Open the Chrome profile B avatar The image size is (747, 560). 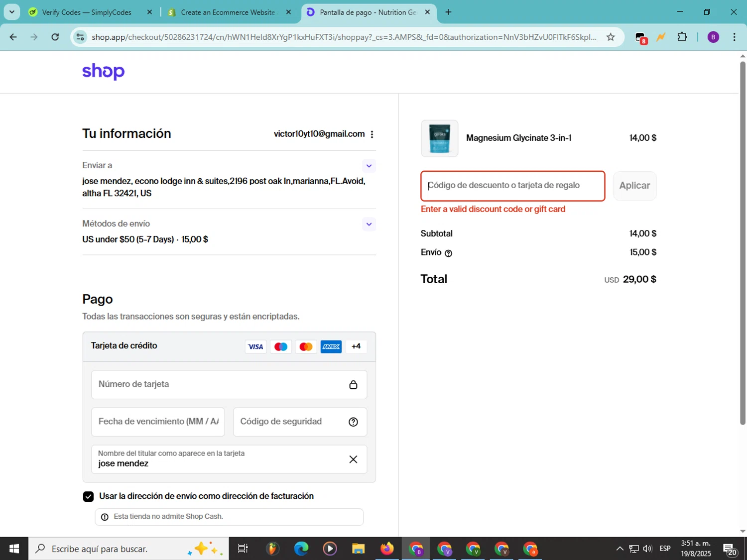[713, 37]
